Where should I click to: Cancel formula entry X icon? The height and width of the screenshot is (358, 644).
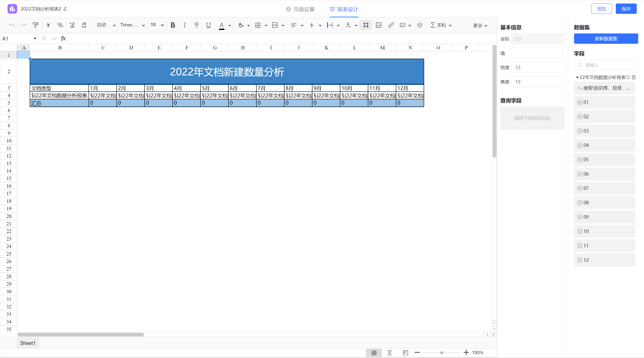44,38
